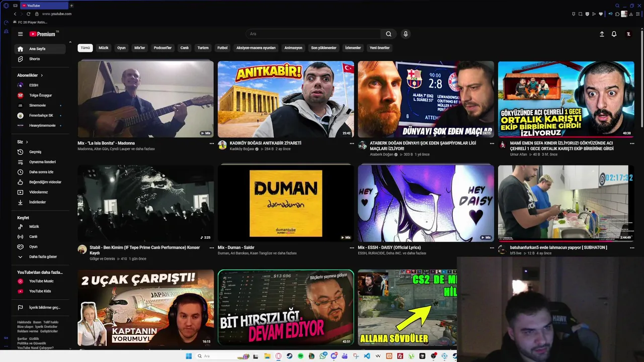Select the Oyun filter chip
The height and width of the screenshot is (362, 644).
coord(121,48)
